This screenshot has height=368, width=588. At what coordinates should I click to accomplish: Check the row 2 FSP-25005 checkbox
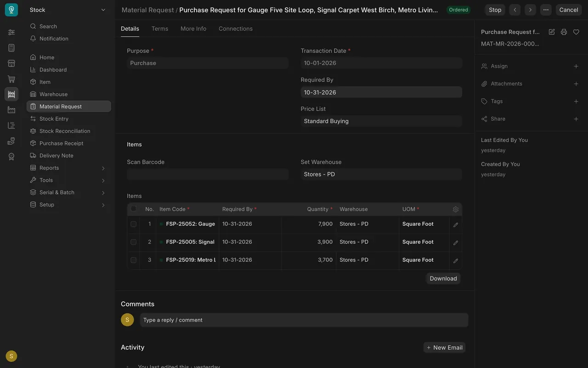(134, 242)
